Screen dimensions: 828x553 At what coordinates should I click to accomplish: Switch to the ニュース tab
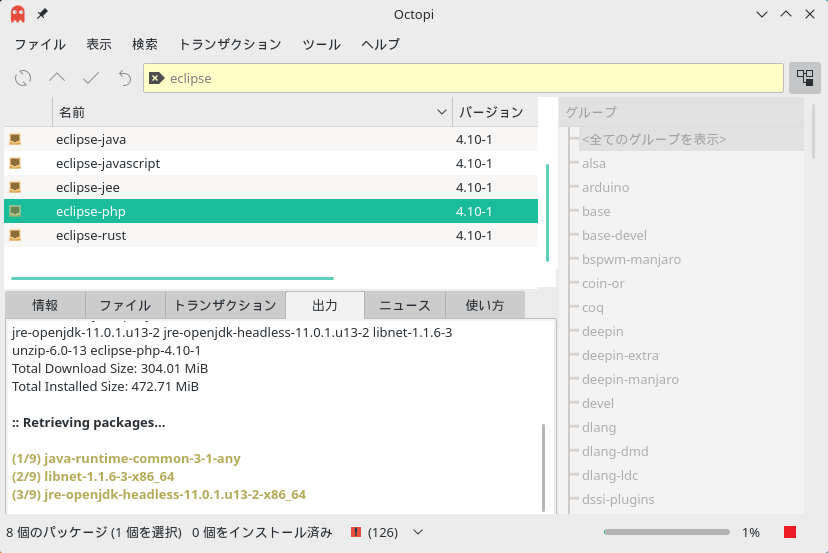pyautogui.click(x=405, y=305)
